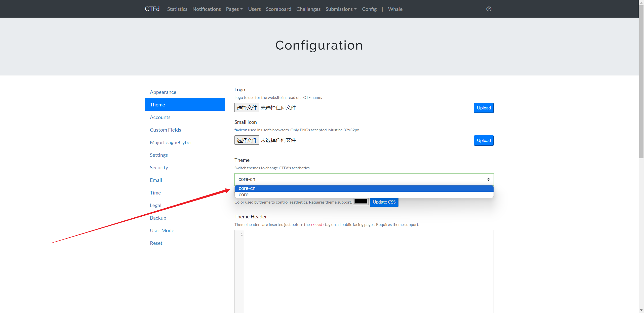Switch to the Custom Fields tab
Screen dimensions: 644x313
click(x=185, y=130)
